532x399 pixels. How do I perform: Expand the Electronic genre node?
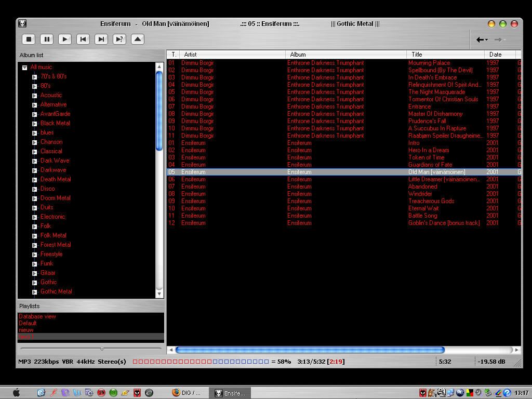pyautogui.click(x=35, y=217)
